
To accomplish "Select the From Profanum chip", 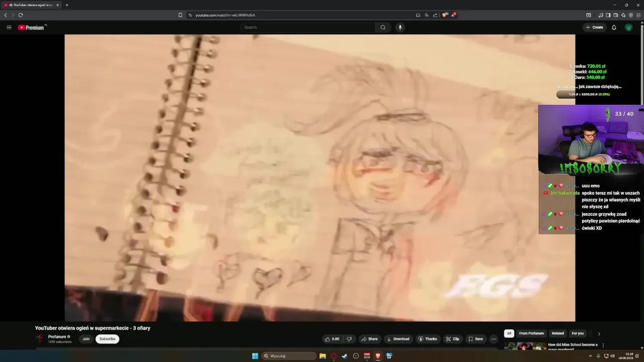I will [x=531, y=333].
